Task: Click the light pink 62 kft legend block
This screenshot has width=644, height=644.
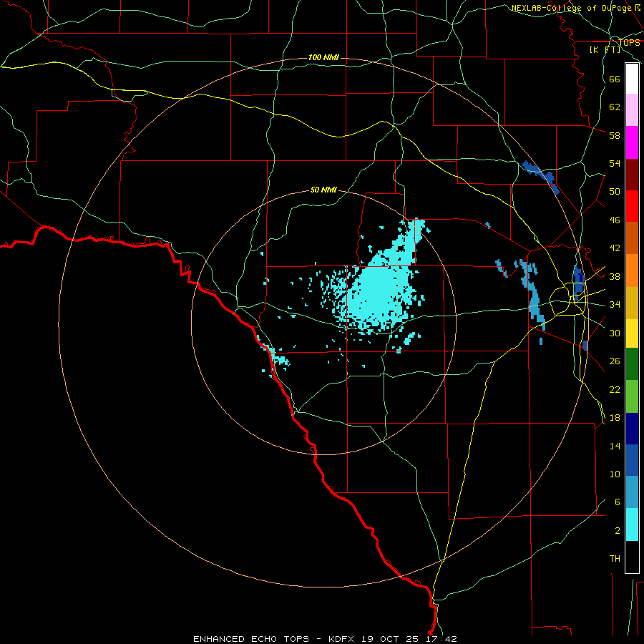Action: (632, 109)
